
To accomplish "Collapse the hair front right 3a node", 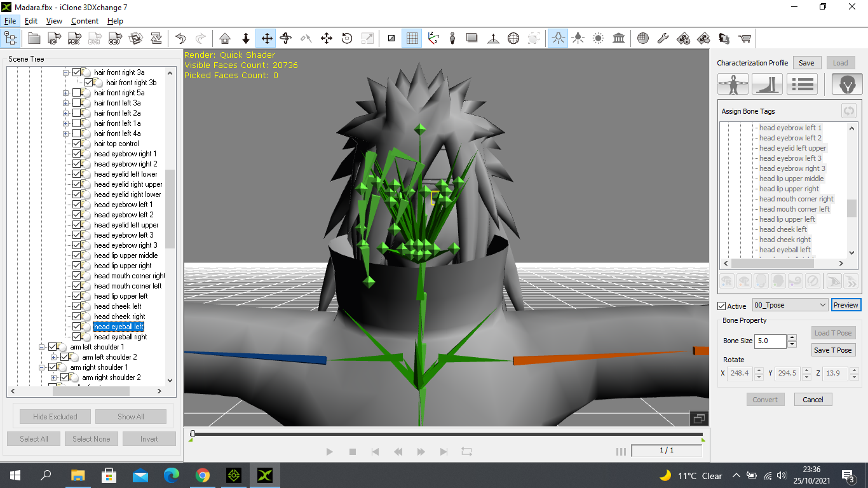I will tap(65, 72).
